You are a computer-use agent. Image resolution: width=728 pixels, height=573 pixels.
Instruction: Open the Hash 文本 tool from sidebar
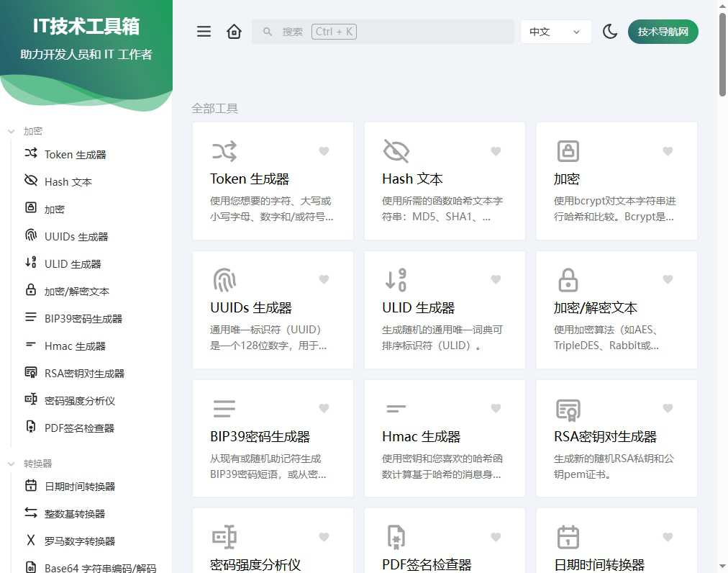68,181
